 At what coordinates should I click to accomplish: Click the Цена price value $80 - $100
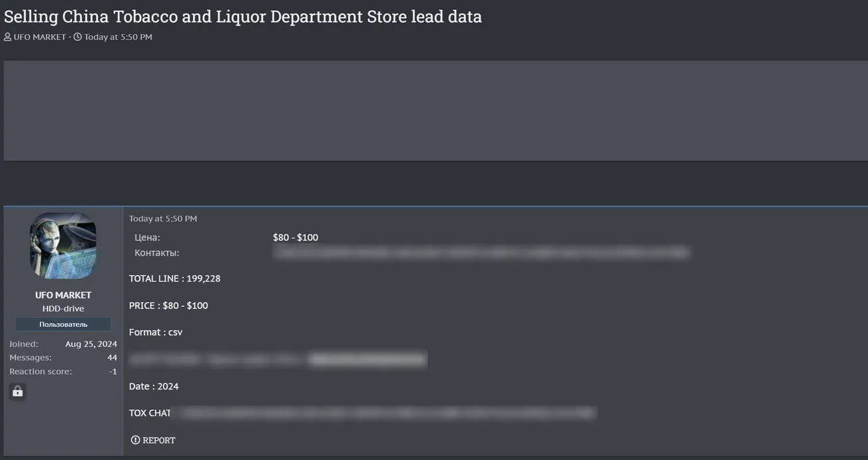point(296,238)
